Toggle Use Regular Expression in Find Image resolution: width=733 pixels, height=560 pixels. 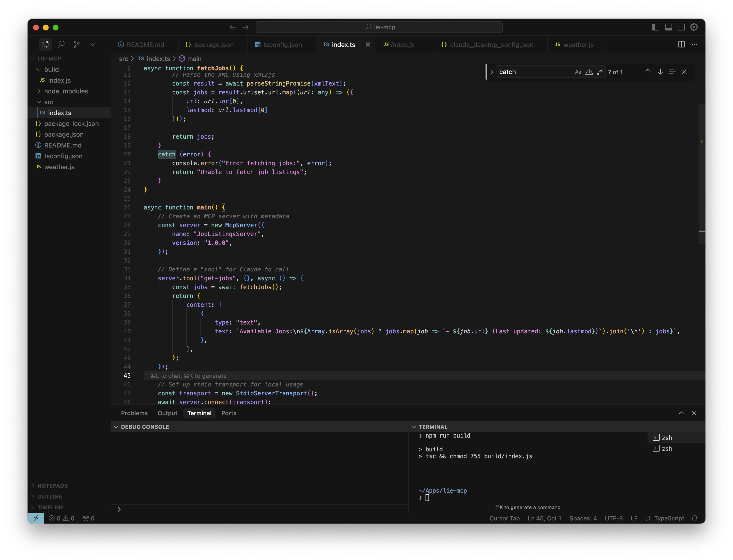click(x=600, y=72)
